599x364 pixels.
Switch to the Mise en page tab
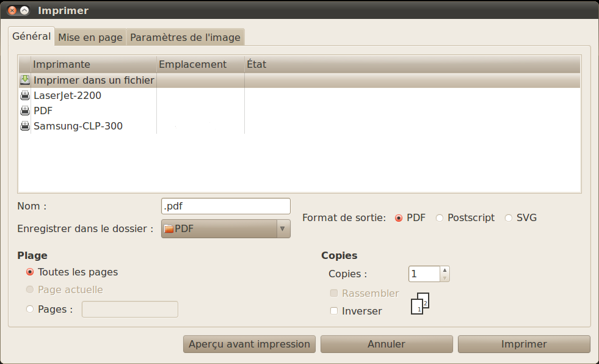90,37
